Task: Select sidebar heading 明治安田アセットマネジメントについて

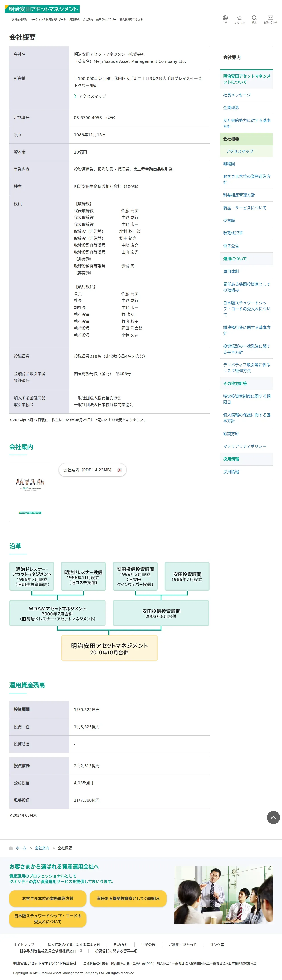Action: tap(246, 79)
